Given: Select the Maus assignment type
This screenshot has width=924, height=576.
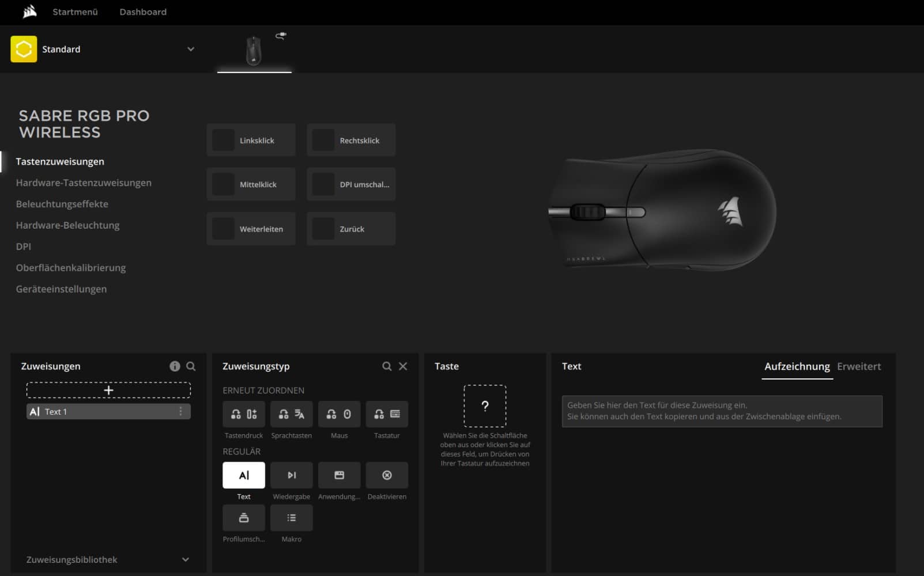Looking at the screenshot, I should pos(339,414).
